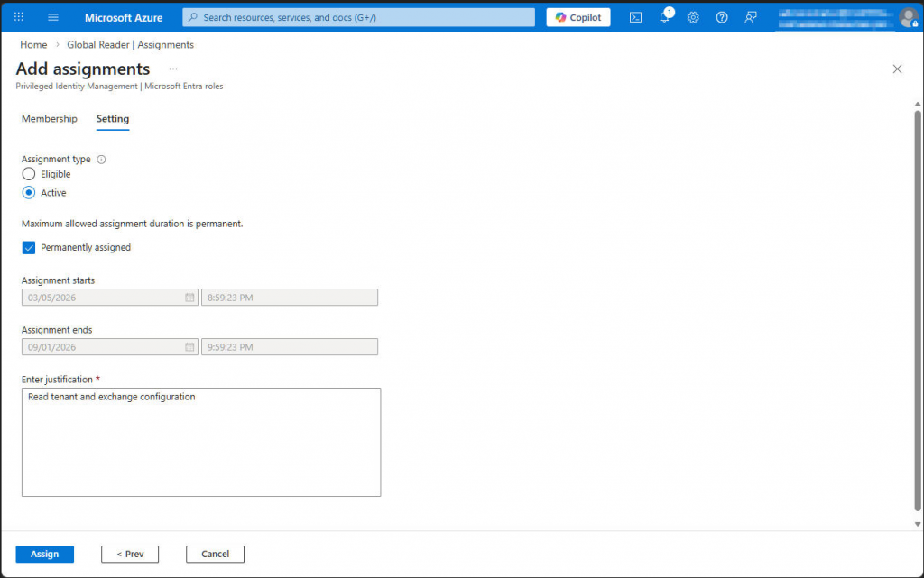Select the Active assignment type
The width and height of the screenshot is (924, 578).
coord(28,192)
